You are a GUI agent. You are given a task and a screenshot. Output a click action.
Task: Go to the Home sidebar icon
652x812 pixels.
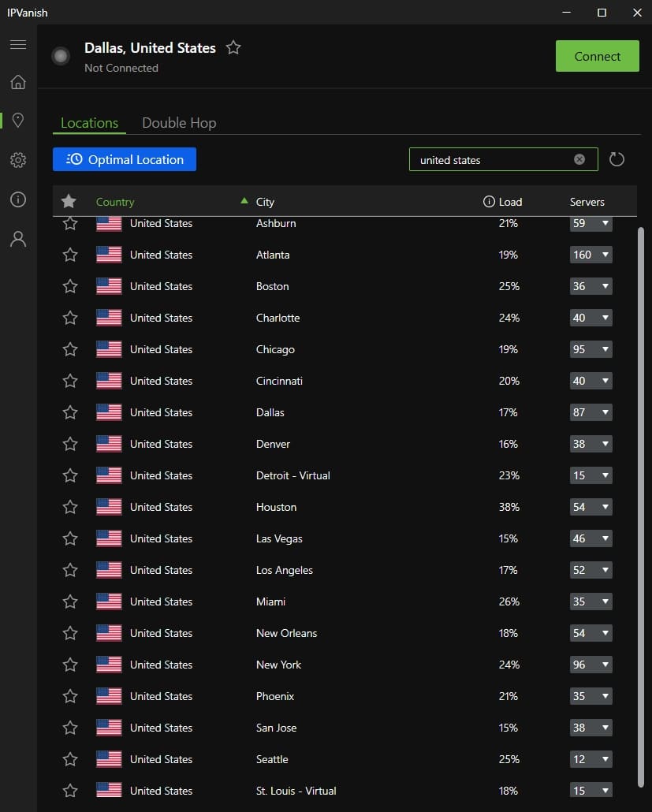click(x=18, y=82)
